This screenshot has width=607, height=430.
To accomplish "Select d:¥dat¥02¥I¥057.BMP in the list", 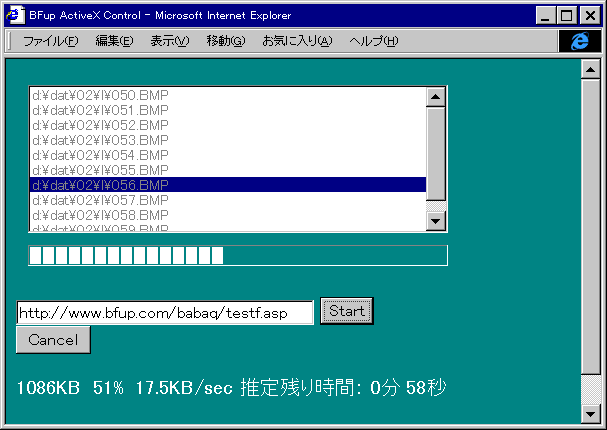I will [228, 200].
